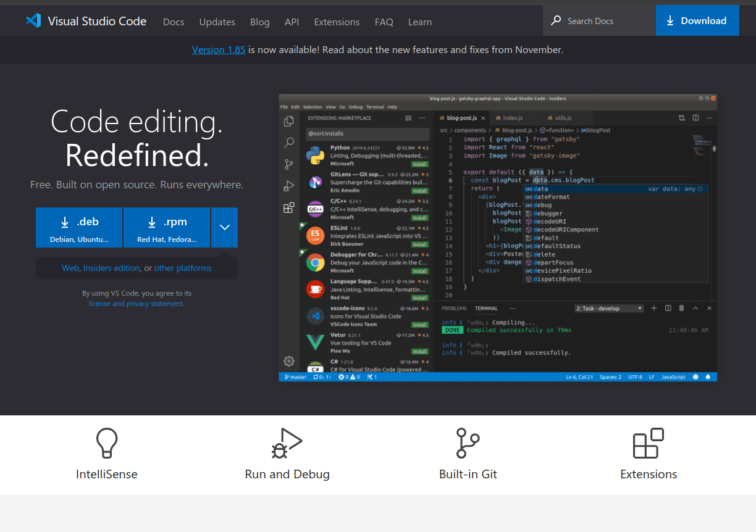Click the split terminal icon in the screenshot

coord(668,308)
